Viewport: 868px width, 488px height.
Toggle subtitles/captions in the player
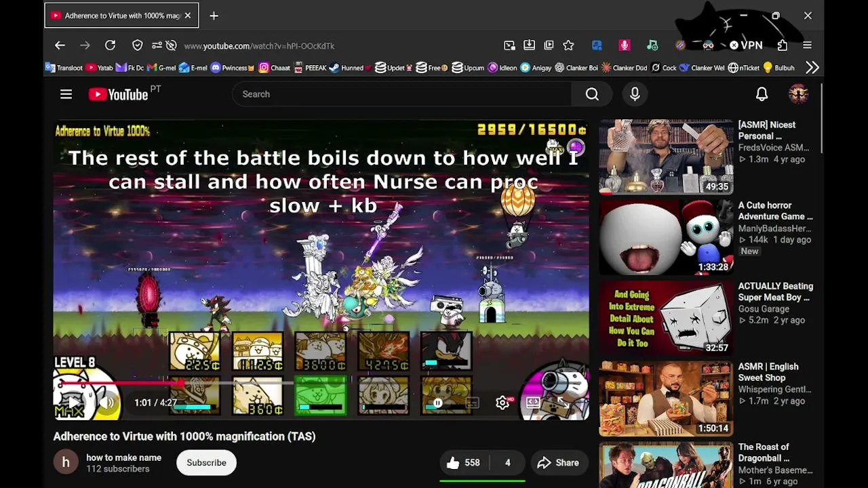[471, 403]
